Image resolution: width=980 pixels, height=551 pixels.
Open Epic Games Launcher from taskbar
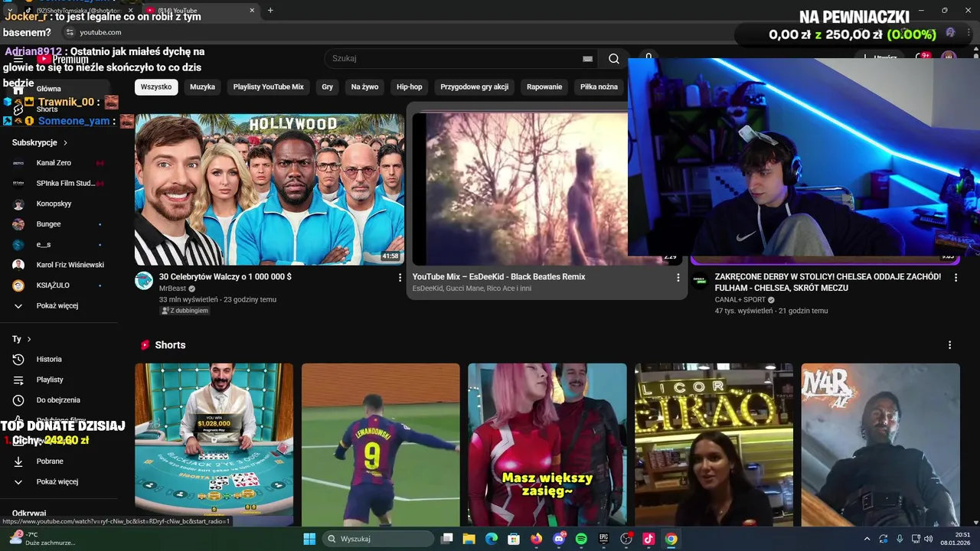pyautogui.click(x=603, y=539)
